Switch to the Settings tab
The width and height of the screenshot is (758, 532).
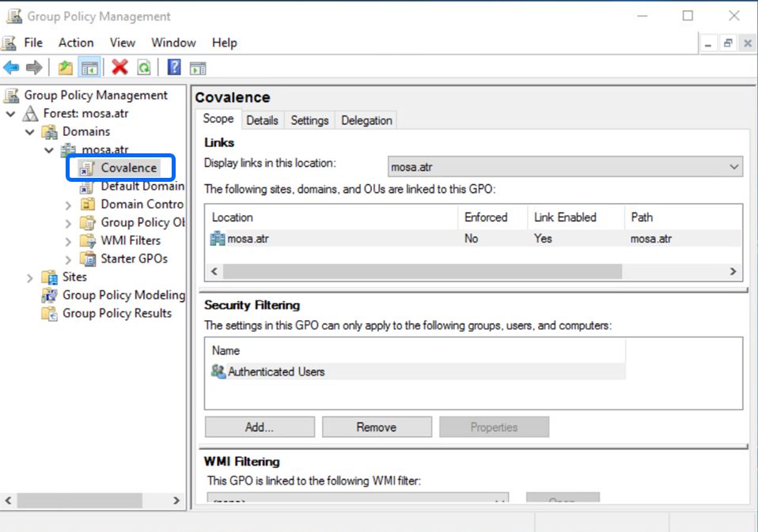309,121
